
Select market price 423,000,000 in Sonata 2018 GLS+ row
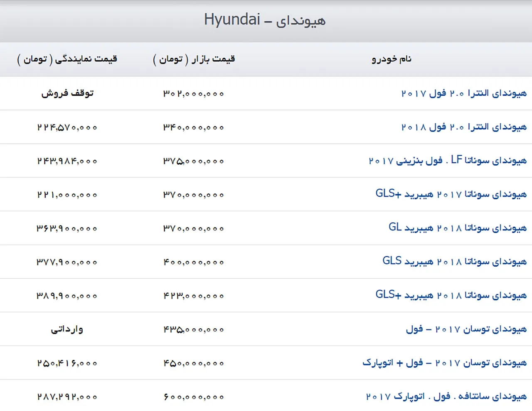(x=193, y=296)
